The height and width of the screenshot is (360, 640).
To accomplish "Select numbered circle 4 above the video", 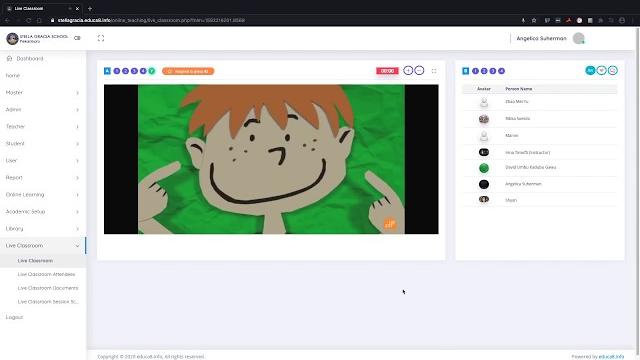I will [143, 71].
